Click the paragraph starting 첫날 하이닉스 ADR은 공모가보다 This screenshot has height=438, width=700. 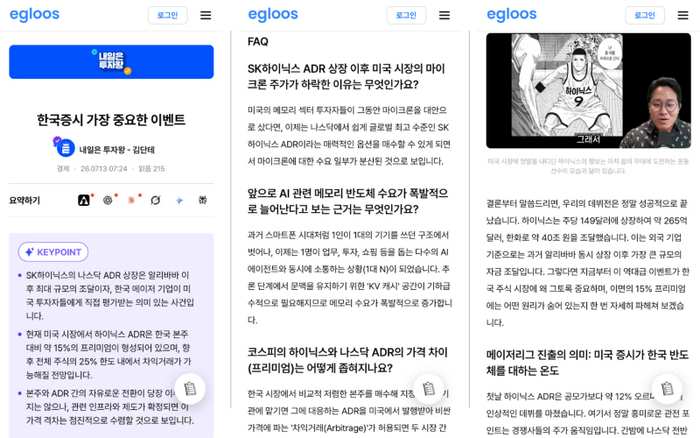pyautogui.click(x=587, y=413)
